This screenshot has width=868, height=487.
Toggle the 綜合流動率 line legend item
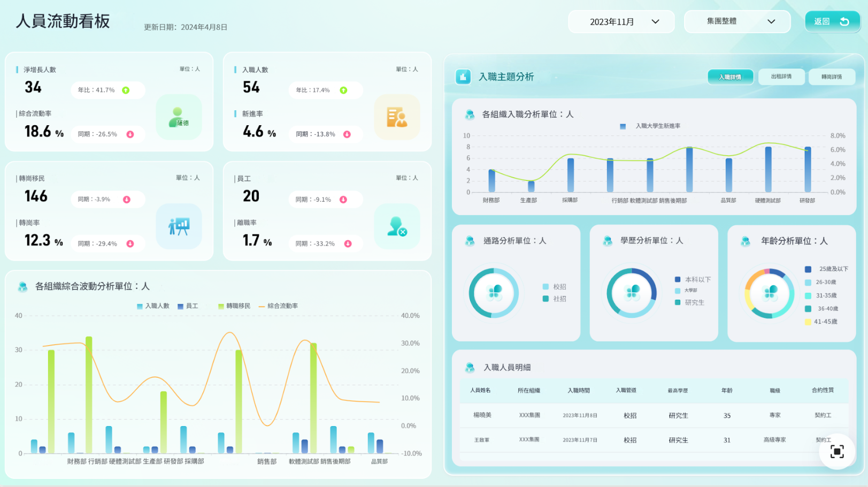(x=278, y=306)
